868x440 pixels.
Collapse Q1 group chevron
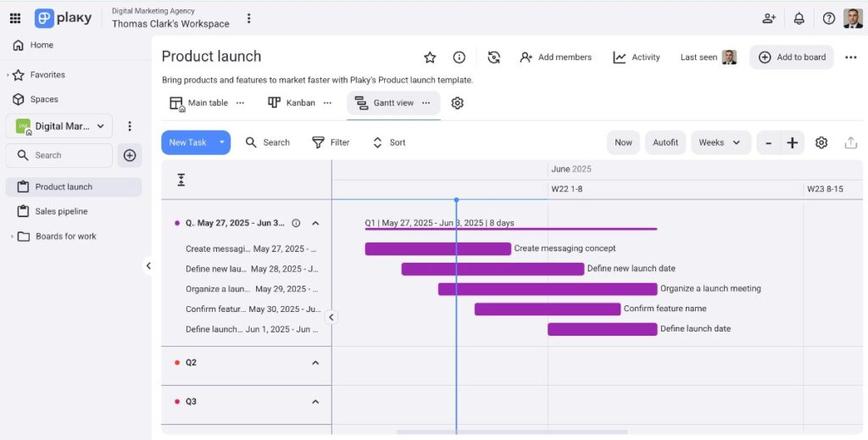[315, 223]
